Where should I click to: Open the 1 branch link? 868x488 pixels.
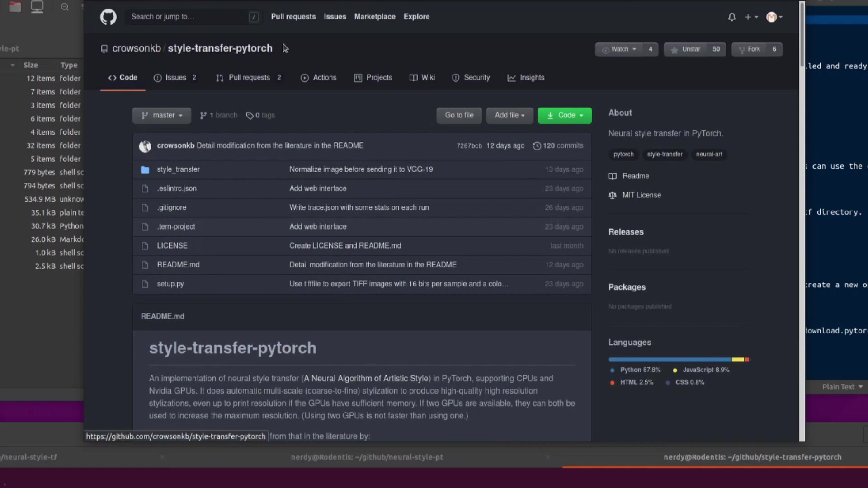(x=218, y=116)
